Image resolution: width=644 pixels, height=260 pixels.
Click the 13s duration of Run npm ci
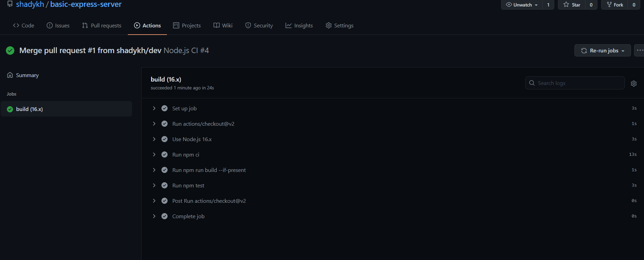633,154
